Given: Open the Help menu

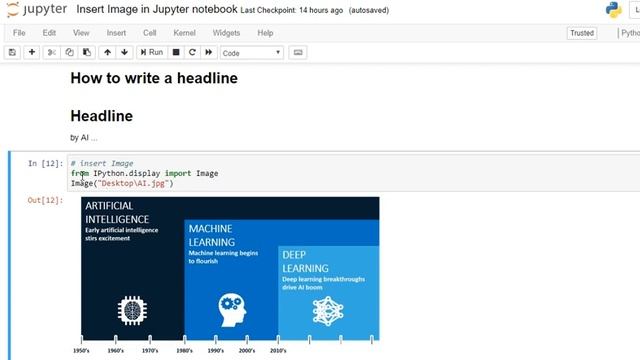Looking at the screenshot, I should (x=265, y=33).
